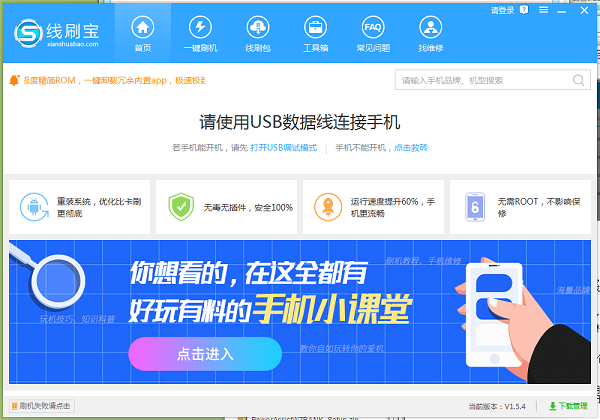This screenshot has height=420, width=600.
Task: Click the 重装系统 feature card
Action: click(79, 207)
